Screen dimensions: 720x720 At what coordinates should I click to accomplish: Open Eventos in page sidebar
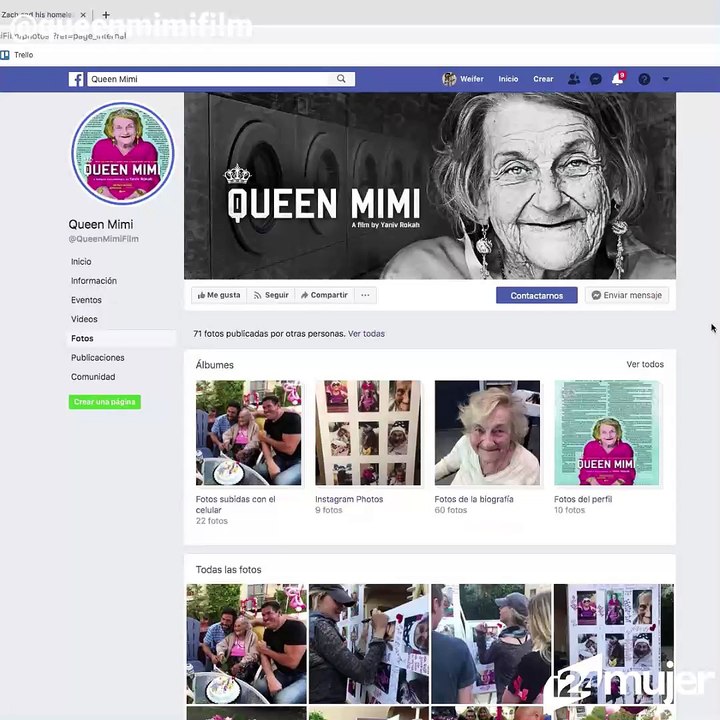[86, 300]
